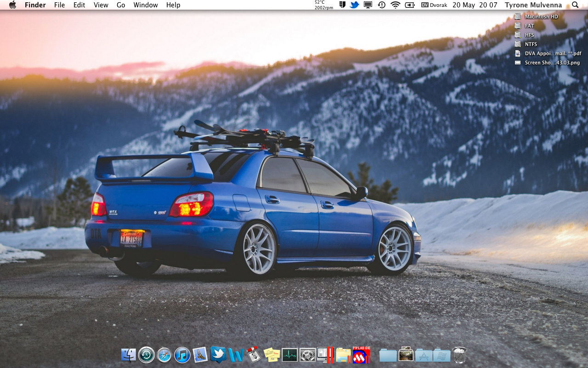Open the Window menu in the menu bar

tap(146, 5)
